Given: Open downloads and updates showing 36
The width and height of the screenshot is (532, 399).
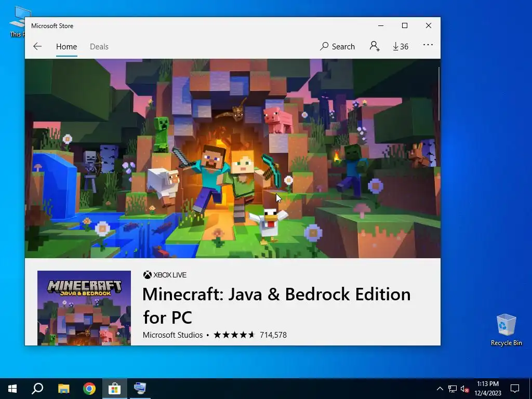Looking at the screenshot, I should tap(401, 46).
